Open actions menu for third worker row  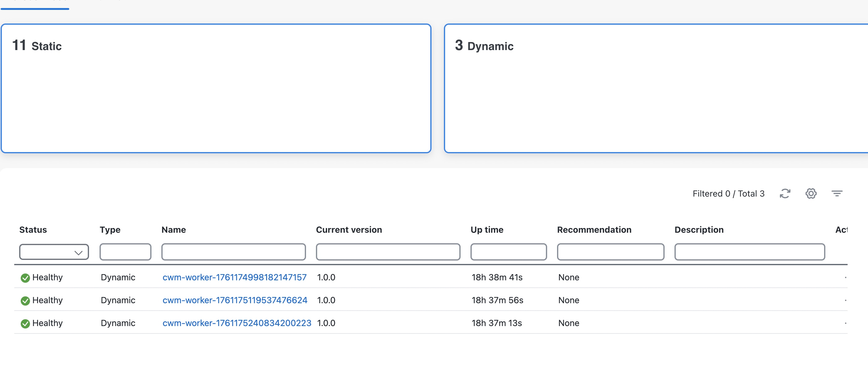point(845,323)
